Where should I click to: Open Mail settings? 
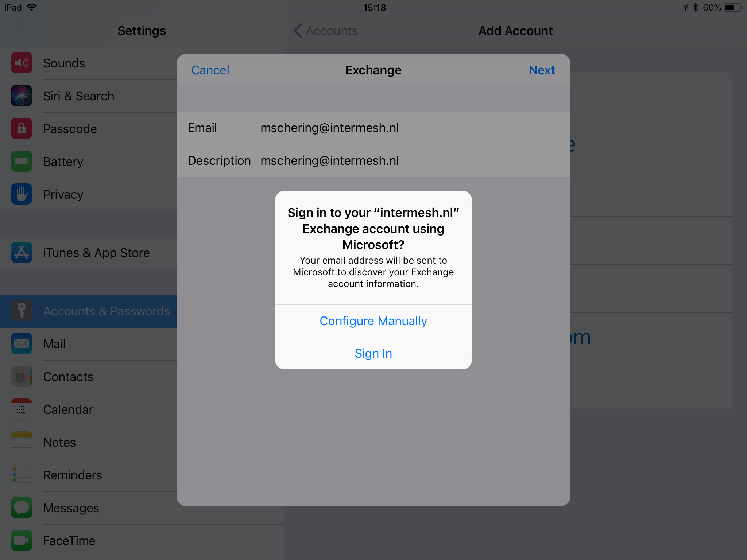coord(88,344)
